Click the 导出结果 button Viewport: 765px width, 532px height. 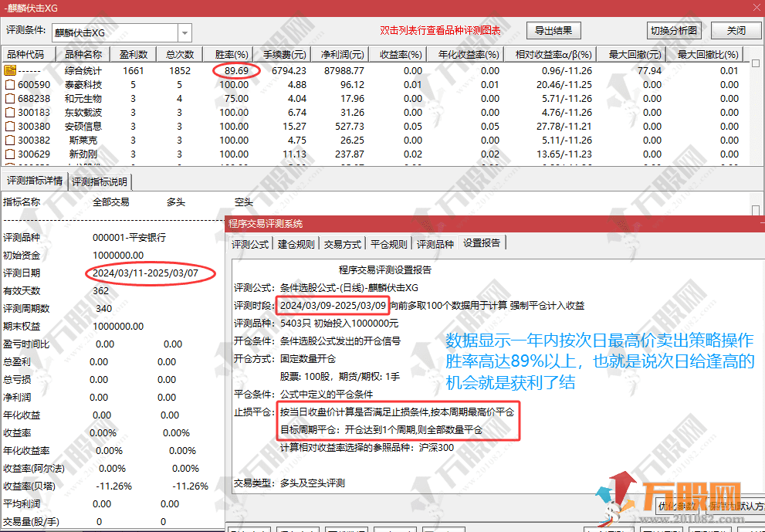(x=553, y=31)
